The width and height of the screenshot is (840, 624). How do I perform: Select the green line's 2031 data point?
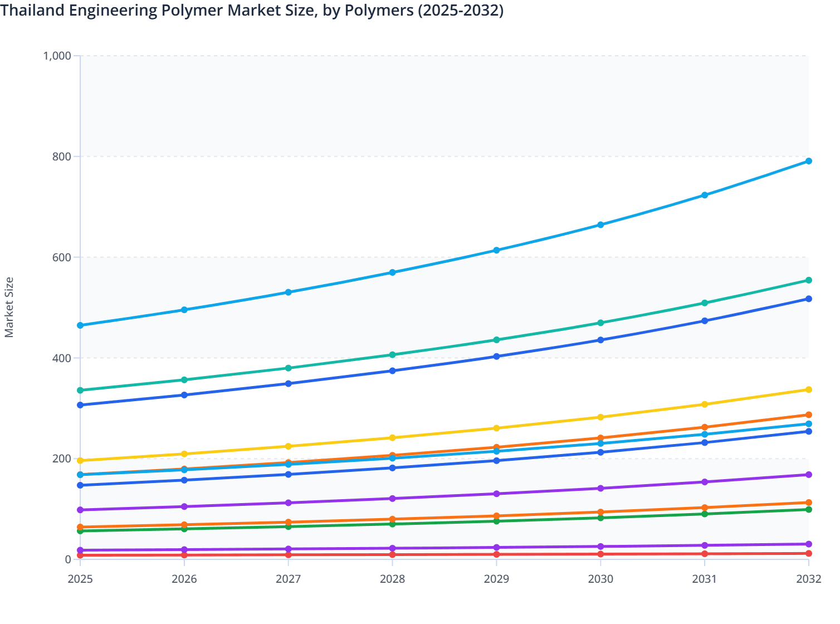(x=704, y=514)
